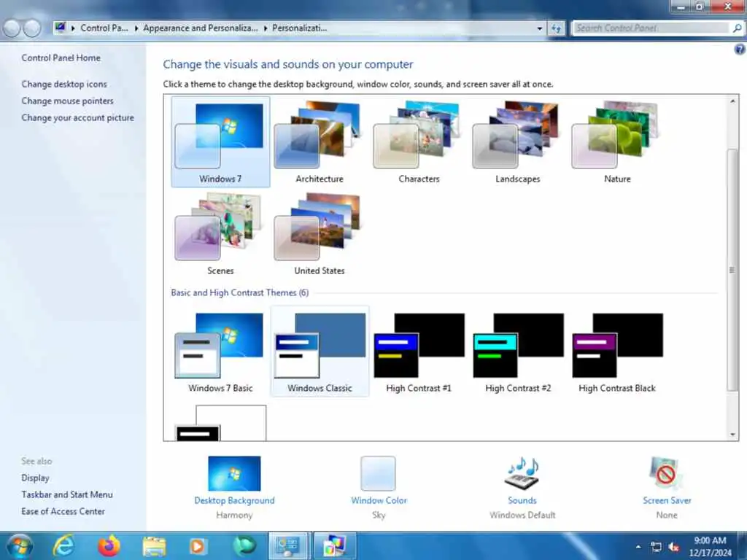
Task: Click the Sounds link text
Action: pos(522,500)
